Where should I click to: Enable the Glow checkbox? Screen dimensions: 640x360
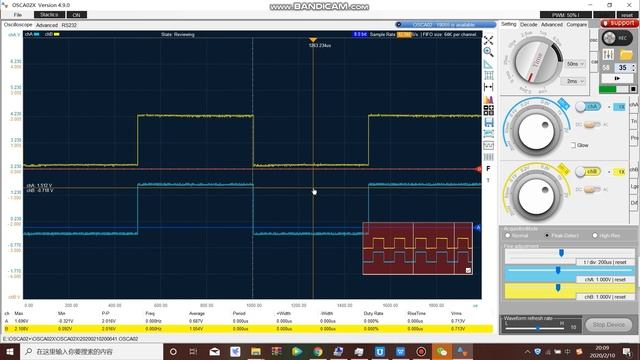pyautogui.click(x=573, y=145)
